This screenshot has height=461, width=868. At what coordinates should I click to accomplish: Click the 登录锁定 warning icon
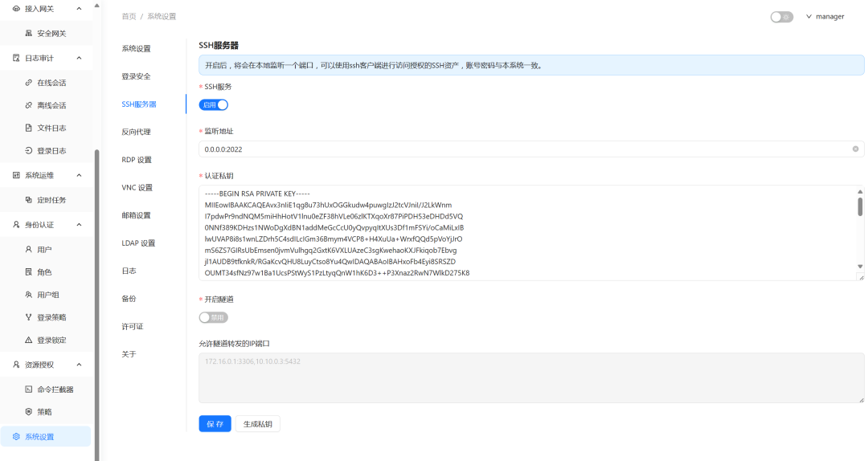click(29, 341)
